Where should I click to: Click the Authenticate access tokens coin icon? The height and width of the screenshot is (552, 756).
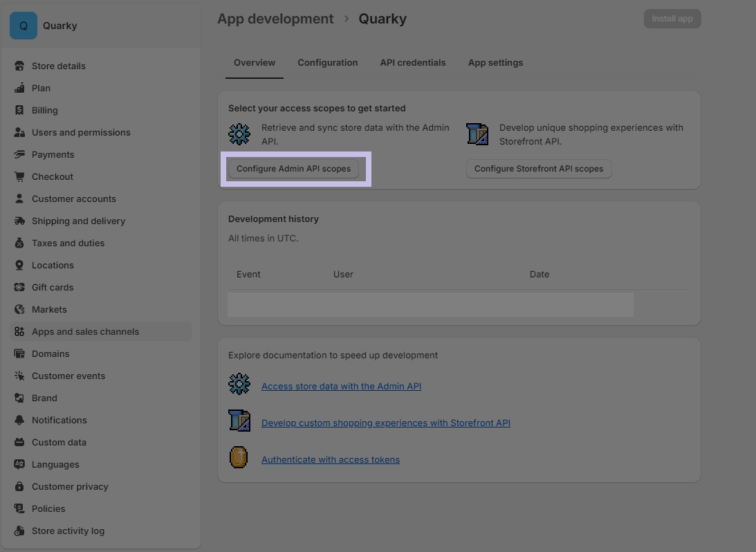239,458
